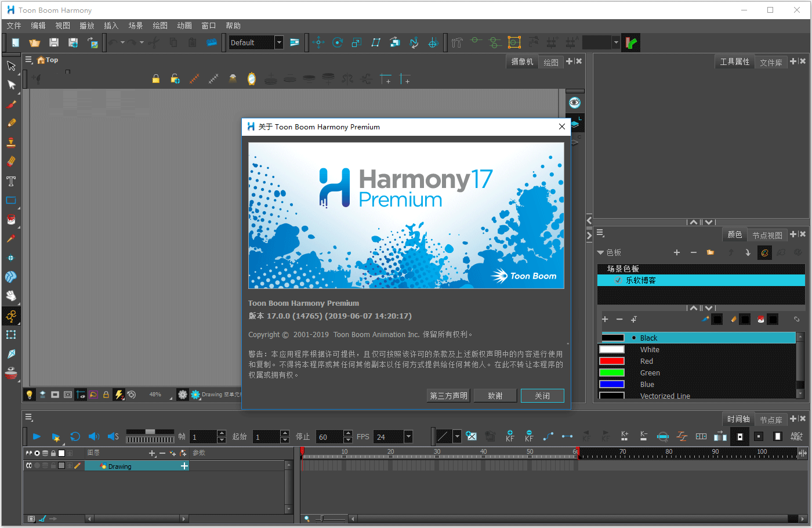
Task: Toggle the checkbox next to 乐软博客 palette
Action: [618, 280]
